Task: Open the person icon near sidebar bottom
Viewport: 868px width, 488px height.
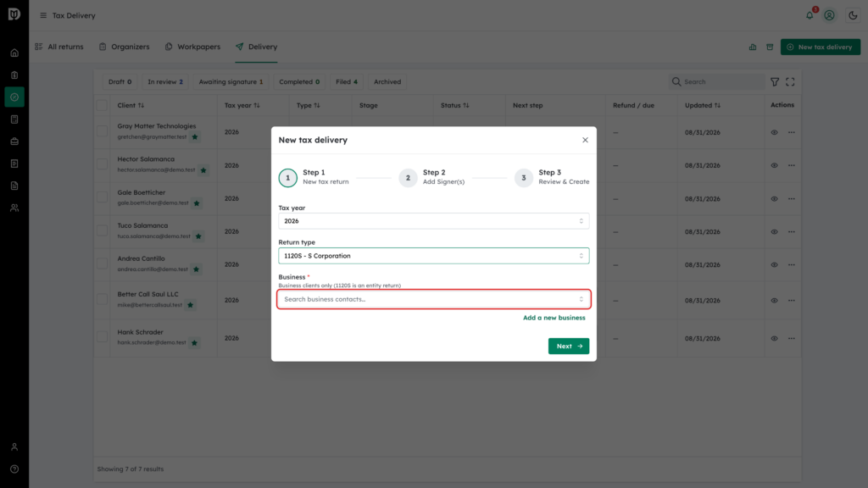Action: 14,447
